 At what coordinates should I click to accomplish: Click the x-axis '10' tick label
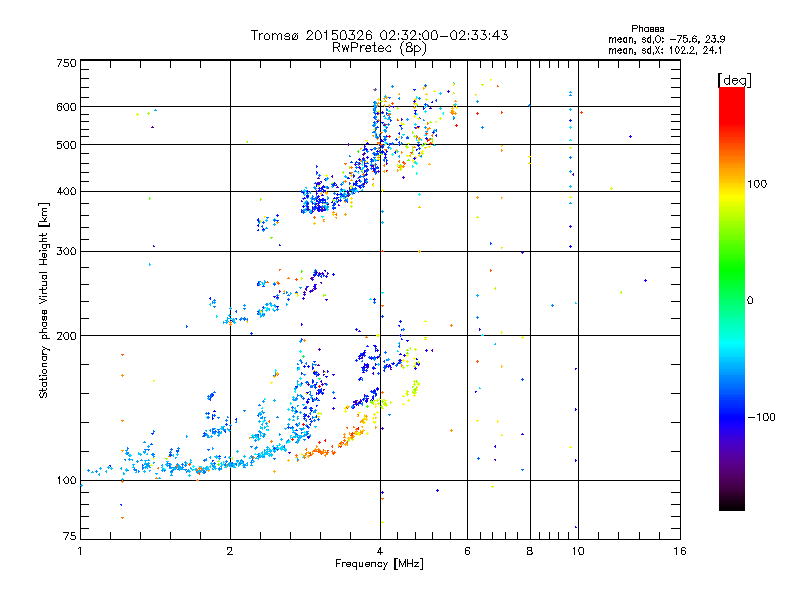(x=578, y=551)
